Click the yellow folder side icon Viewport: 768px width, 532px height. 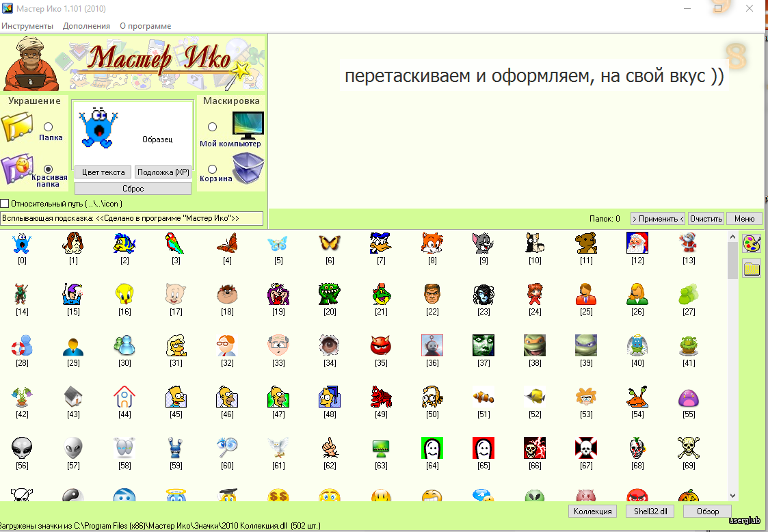pyautogui.click(x=752, y=269)
